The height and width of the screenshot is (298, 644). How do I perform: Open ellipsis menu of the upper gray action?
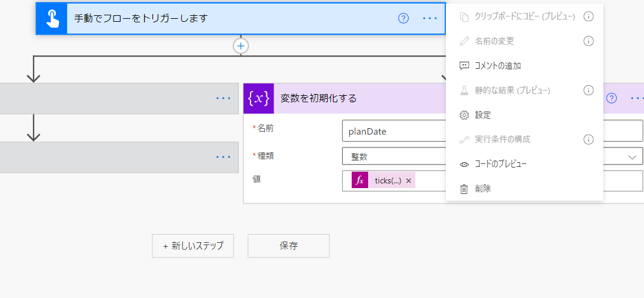(223, 99)
